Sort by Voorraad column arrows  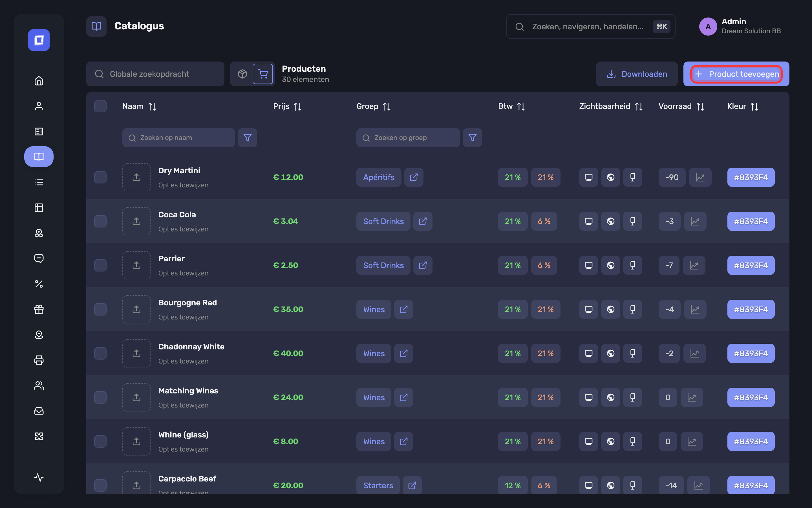pyautogui.click(x=700, y=106)
